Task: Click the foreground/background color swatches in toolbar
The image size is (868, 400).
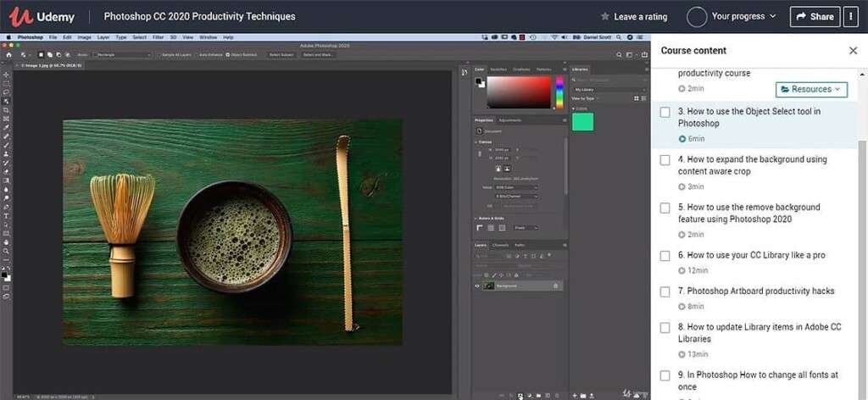Action: [6, 275]
